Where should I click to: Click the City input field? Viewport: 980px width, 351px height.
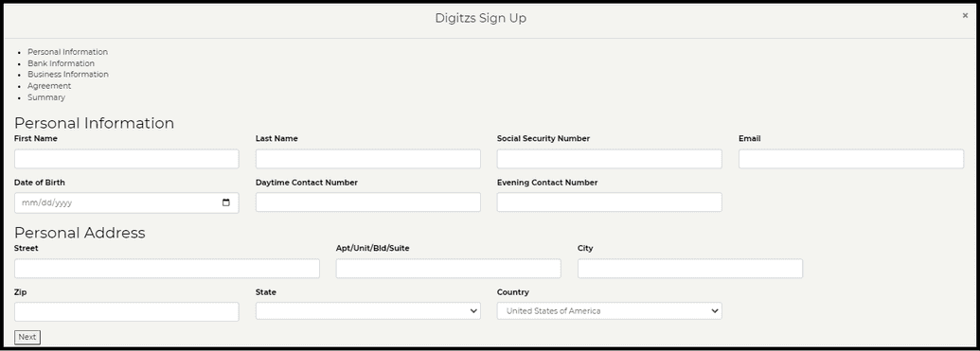tap(690, 269)
